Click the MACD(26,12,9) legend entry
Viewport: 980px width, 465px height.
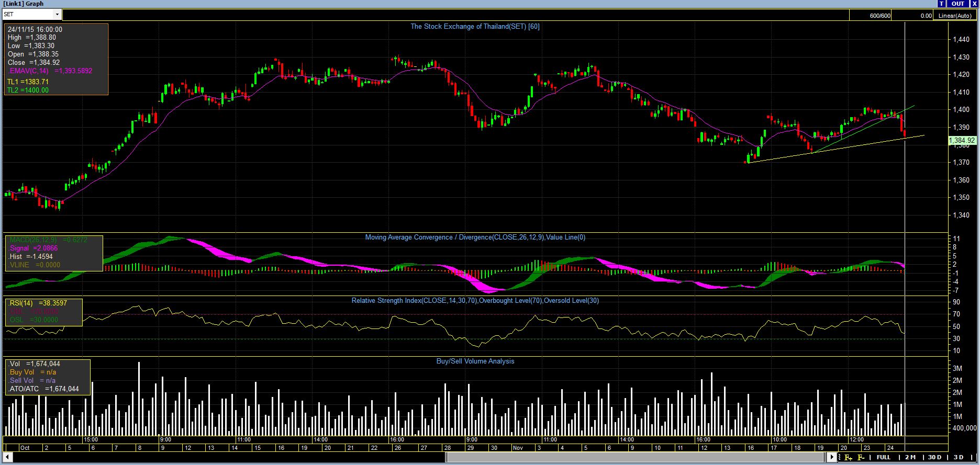pos(48,240)
